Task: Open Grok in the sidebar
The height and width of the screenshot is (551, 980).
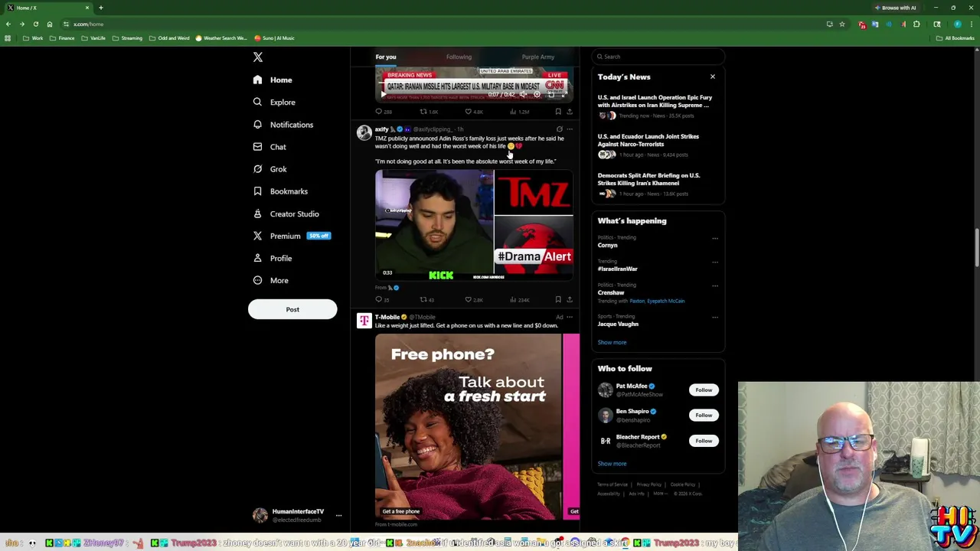Action: [x=269, y=169]
